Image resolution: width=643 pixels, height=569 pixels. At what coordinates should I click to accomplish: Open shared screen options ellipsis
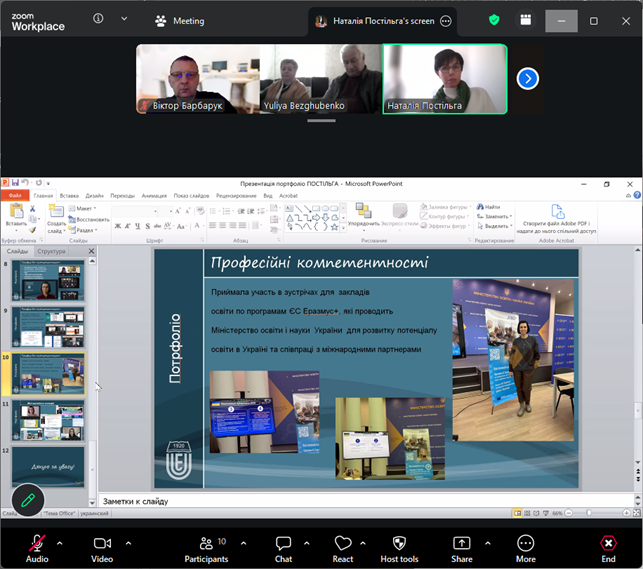(x=446, y=21)
